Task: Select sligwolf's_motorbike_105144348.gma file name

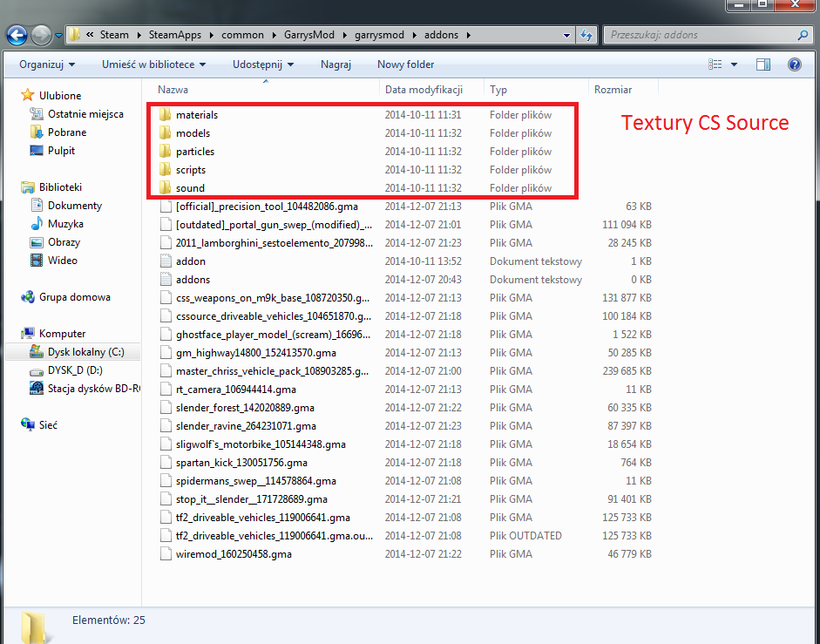Action: 261,444
